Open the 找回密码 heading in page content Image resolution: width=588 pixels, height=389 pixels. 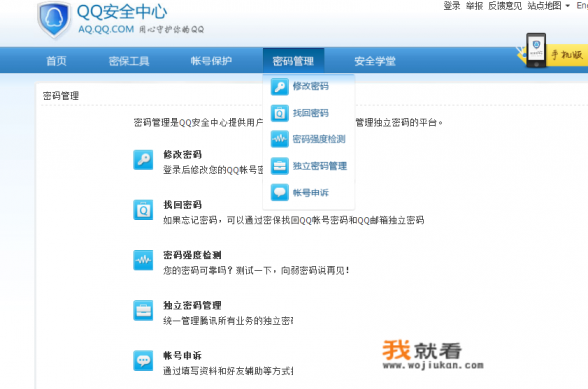pyautogui.click(x=182, y=205)
